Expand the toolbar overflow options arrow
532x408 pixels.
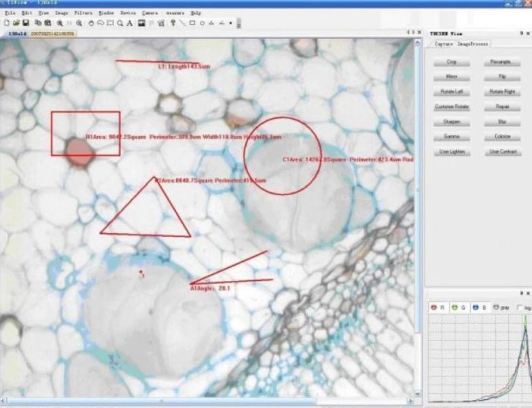pos(239,23)
